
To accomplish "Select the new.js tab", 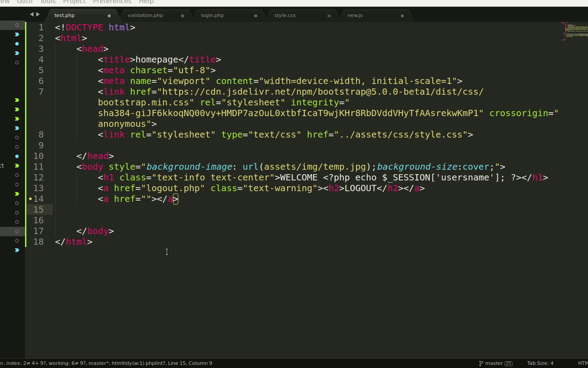I will 355,15.
